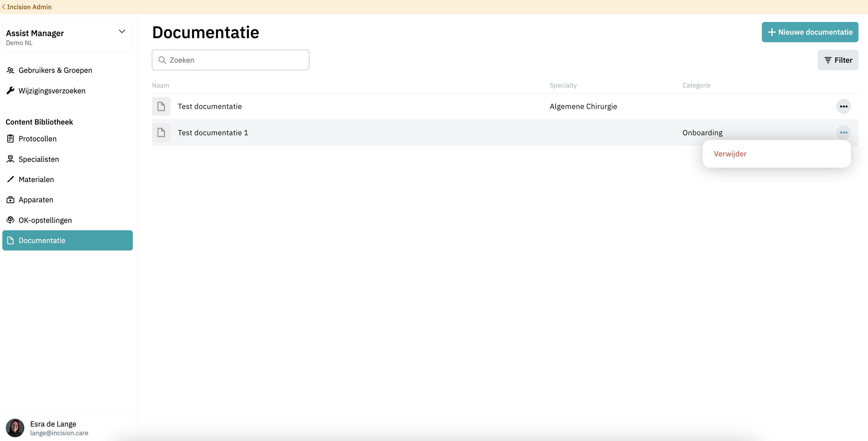The width and height of the screenshot is (868, 441).
Task: Choose Verwijder from the context menu
Action: (730, 154)
